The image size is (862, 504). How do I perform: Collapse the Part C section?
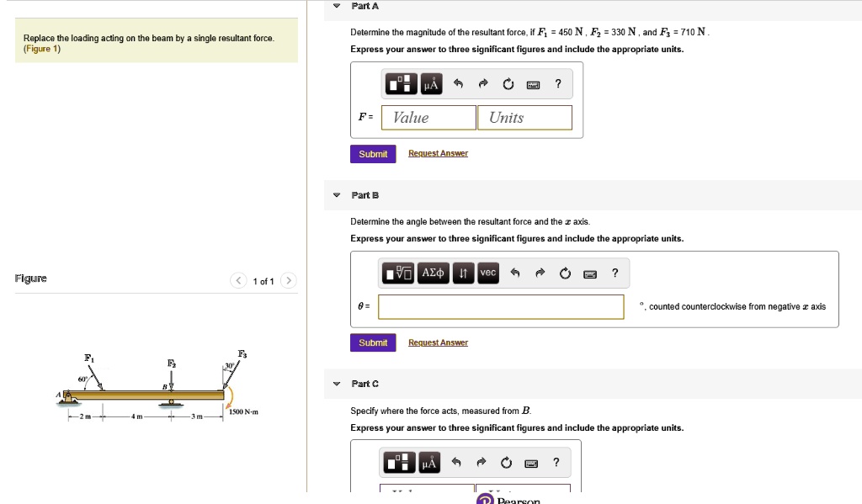click(x=337, y=383)
